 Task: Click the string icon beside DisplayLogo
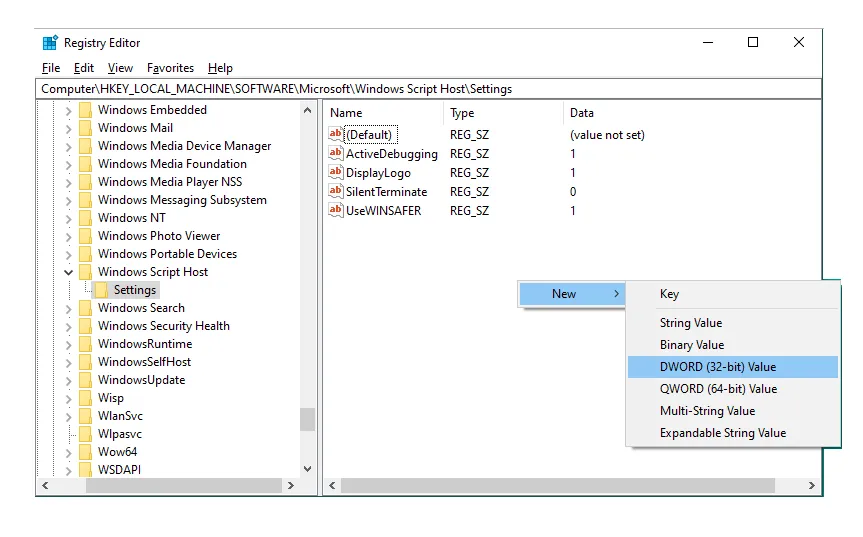tap(335, 172)
